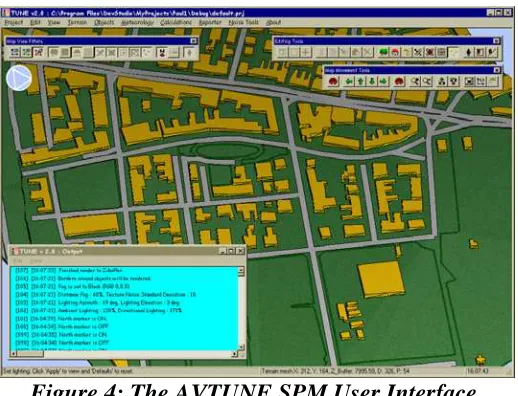Minimize the Output window

click(223, 251)
